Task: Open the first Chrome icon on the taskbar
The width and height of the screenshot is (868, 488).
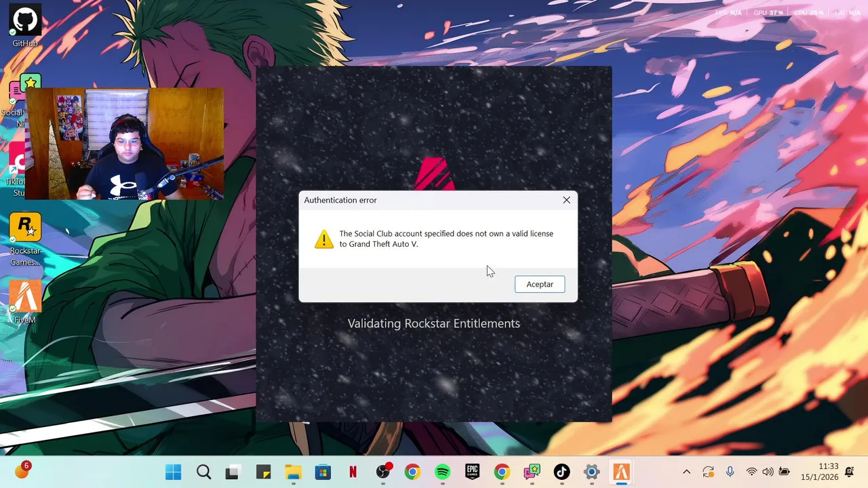Action: click(412, 472)
